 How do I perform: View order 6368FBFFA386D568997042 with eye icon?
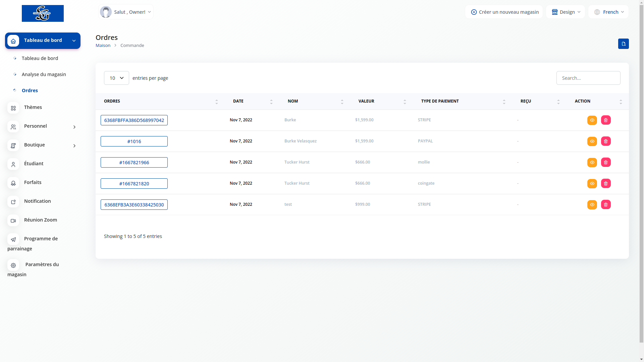pos(592,120)
